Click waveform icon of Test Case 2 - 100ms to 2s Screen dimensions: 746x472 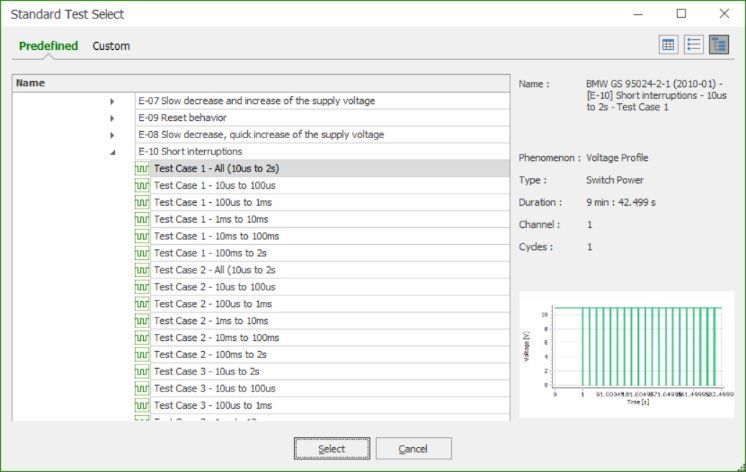click(142, 354)
